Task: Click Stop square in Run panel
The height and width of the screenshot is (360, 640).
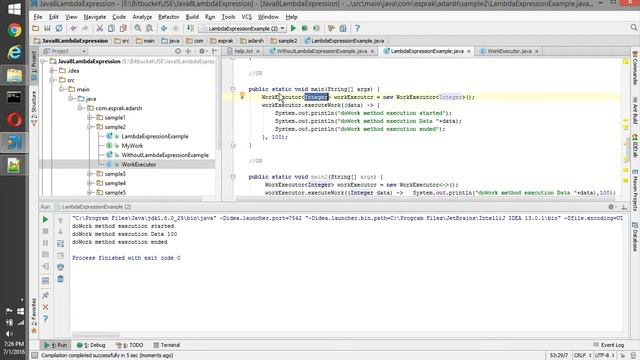Action: (x=45, y=231)
